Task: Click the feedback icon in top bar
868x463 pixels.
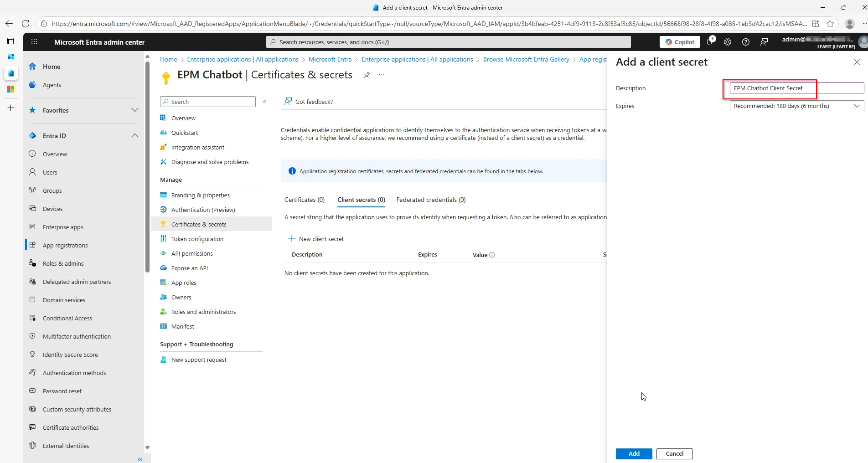Action: [764, 42]
